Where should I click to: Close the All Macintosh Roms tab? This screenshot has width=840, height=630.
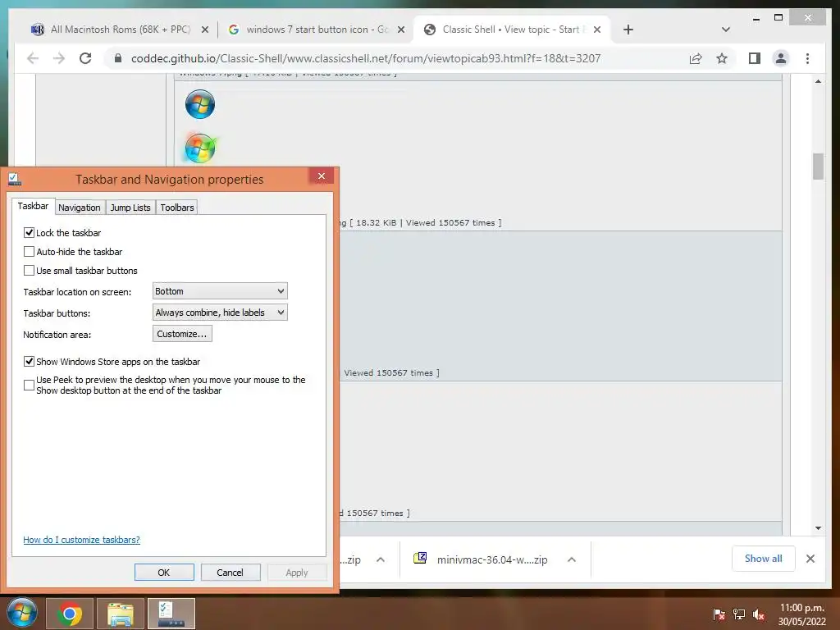(x=204, y=30)
